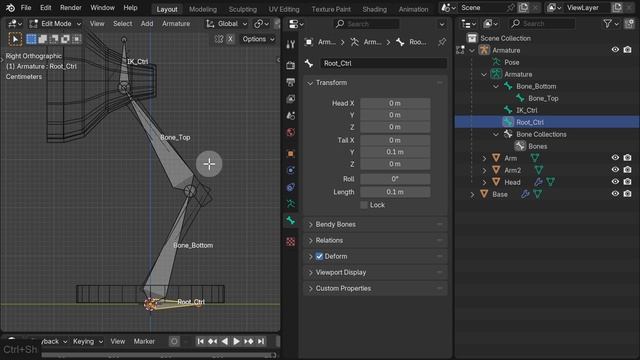Open the Edit Mode dropdown
The image size is (640, 360).
click(56, 24)
